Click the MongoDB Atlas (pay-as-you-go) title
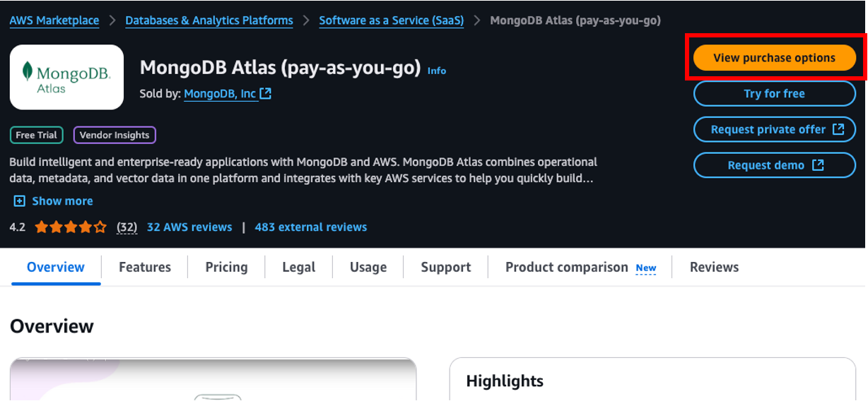 (x=281, y=68)
